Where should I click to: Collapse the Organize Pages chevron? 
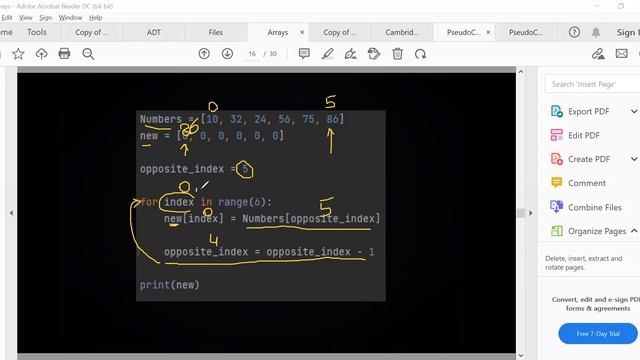(634, 231)
